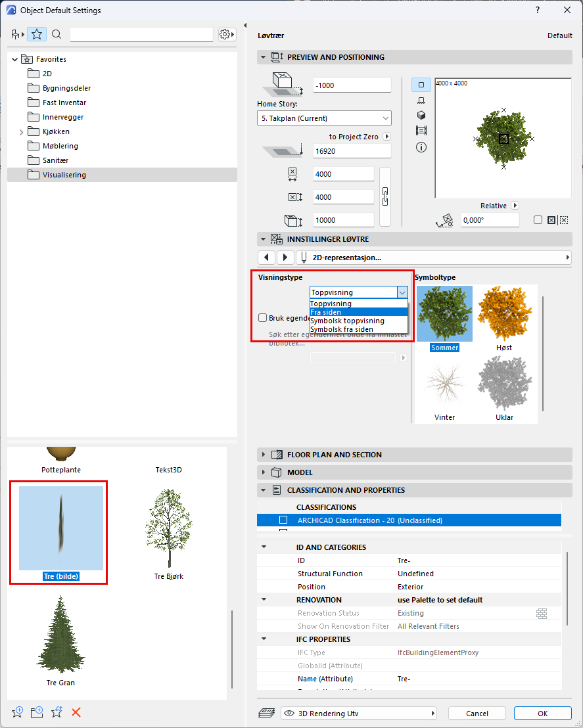Toggle the chain link for dimensions
The width and height of the screenshot is (583, 728).
(x=385, y=196)
